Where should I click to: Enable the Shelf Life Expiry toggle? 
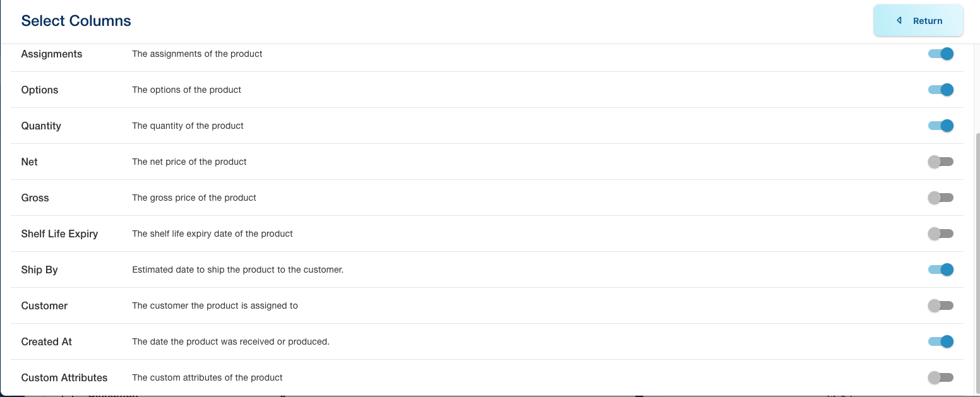coord(940,234)
